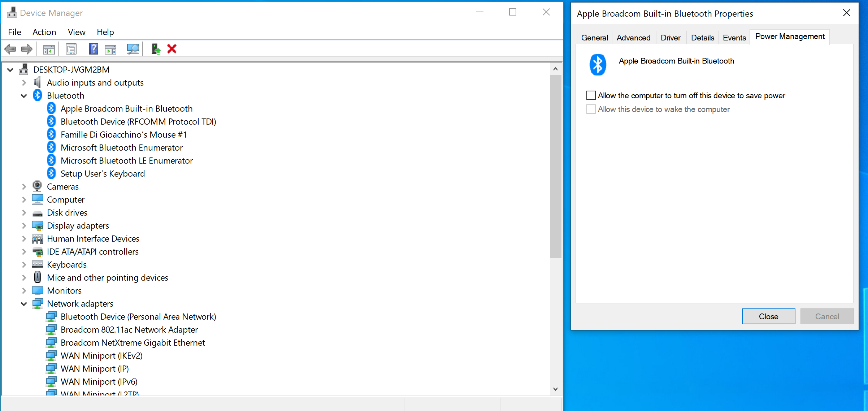Click the update driver toolbar icon
The image size is (868, 411).
point(156,49)
